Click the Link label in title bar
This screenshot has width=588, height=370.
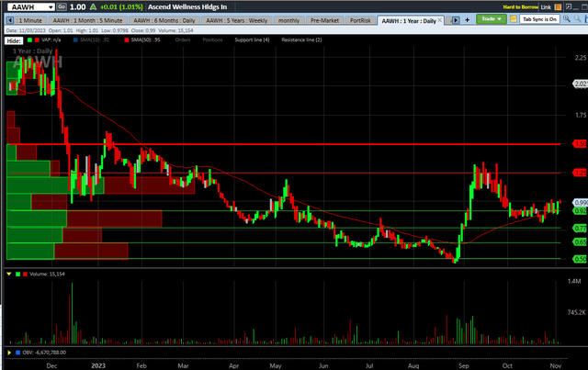(x=546, y=6)
